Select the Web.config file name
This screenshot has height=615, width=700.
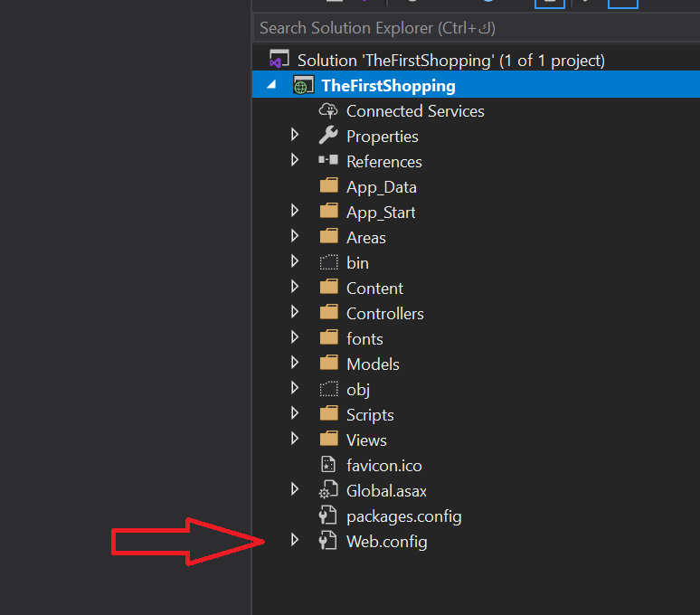(x=386, y=542)
